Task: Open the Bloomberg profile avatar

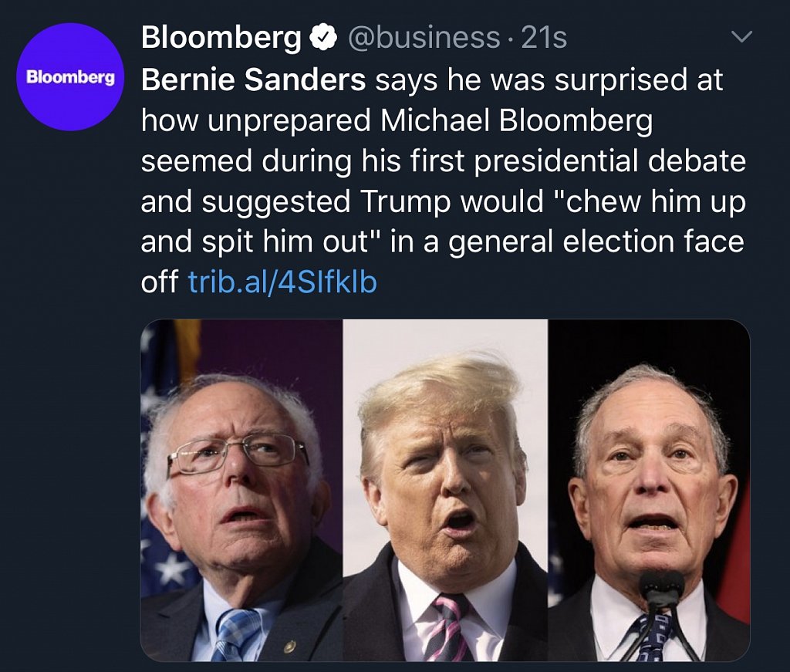Action: (70, 76)
